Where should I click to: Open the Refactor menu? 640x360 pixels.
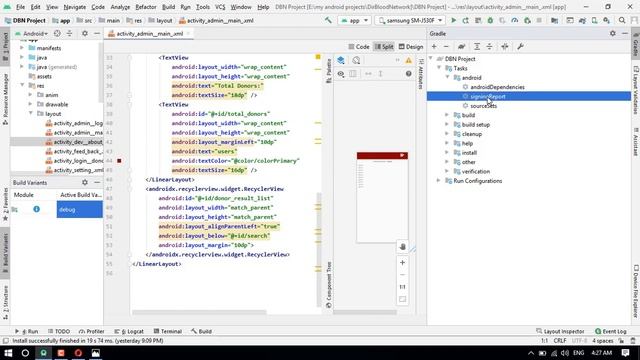pos(146,7)
